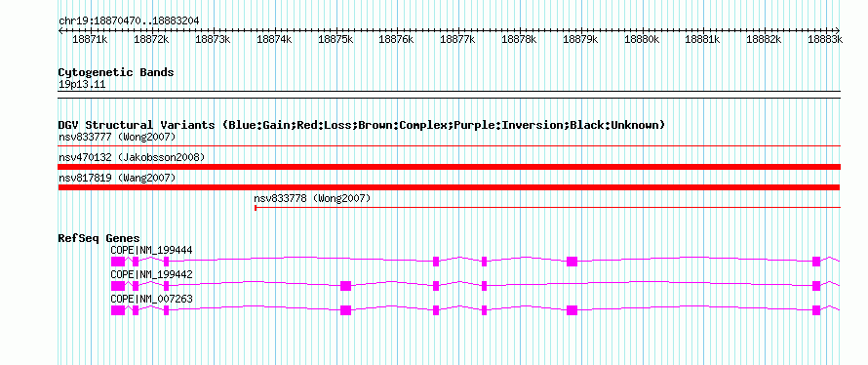Click the 18879k ruler label

(x=581, y=39)
